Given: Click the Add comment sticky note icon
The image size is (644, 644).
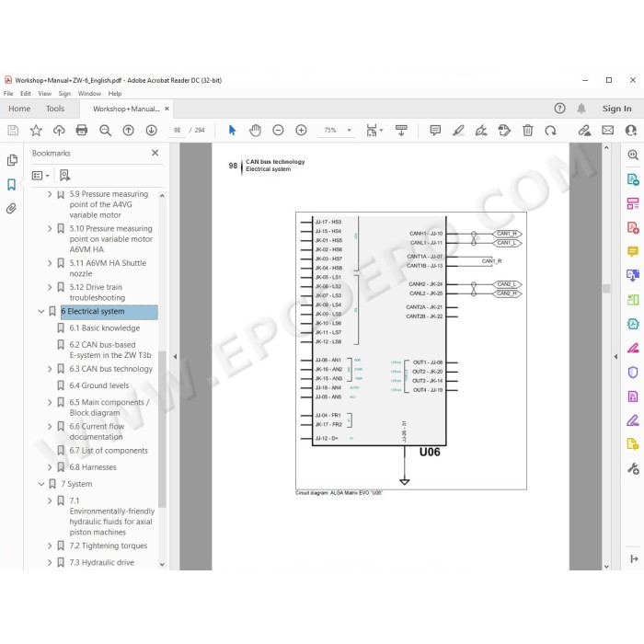Looking at the screenshot, I should coord(435,131).
